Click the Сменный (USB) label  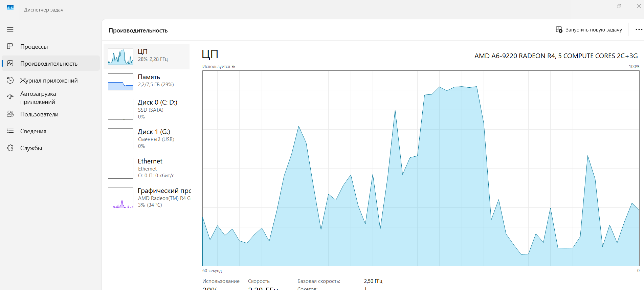pos(156,139)
